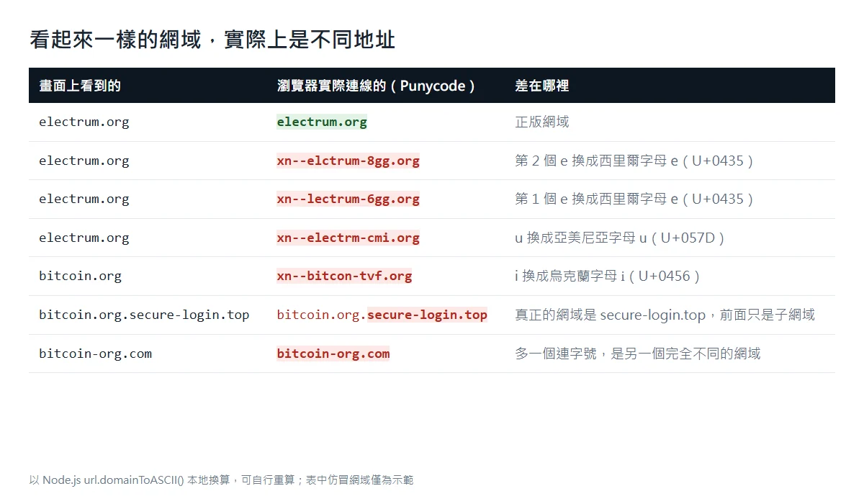
Task: Click the black bitcoin.org.secure-login.top displayed cell
Action: pos(144,315)
